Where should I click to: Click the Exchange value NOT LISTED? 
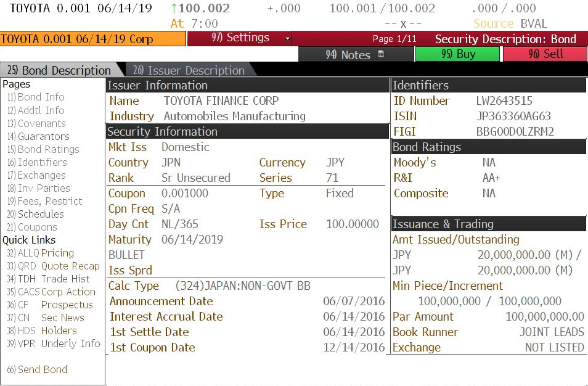pos(555,347)
